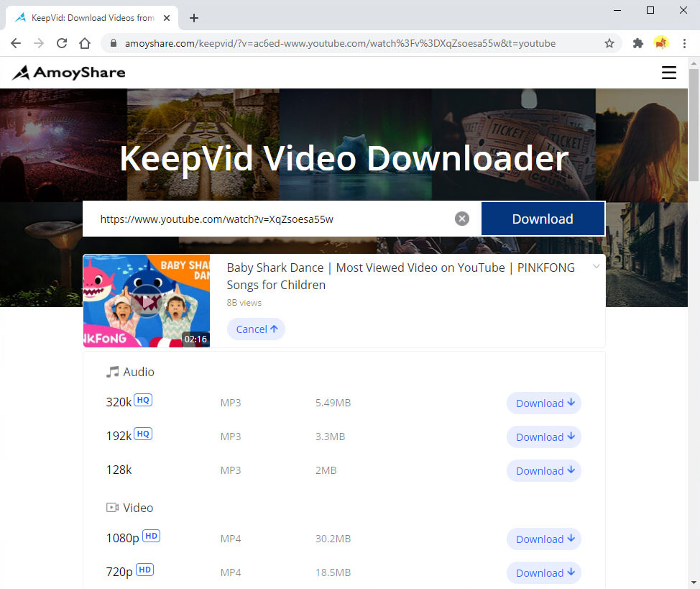Viewport: 700px width, 589px height.
Task: Click the 3.3MB file size text
Action: click(331, 437)
